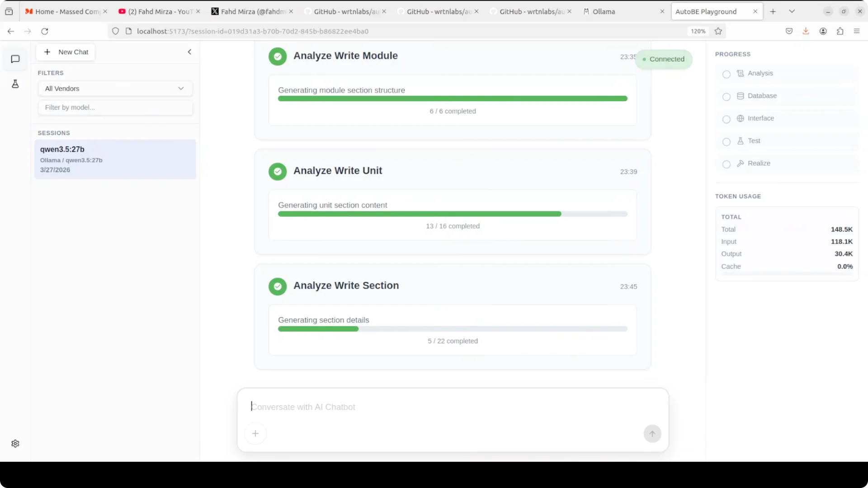Click Analyze Write Section green check icon
Image resolution: width=868 pixels, height=488 pixels.
click(278, 286)
